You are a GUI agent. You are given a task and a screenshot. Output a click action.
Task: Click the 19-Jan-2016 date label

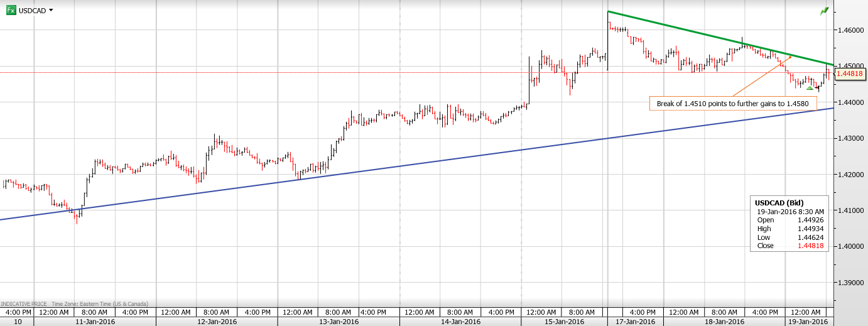point(808,322)
